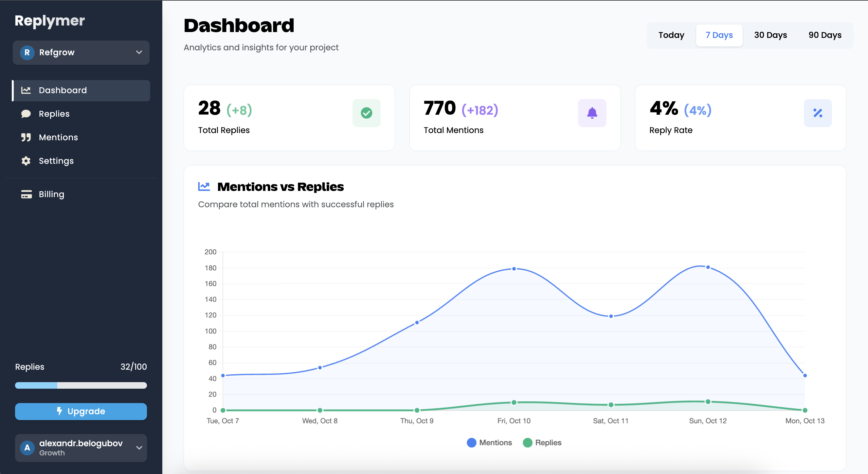
Task: Click the blue percent Reply Rate icon
Action: pos(818,113)
